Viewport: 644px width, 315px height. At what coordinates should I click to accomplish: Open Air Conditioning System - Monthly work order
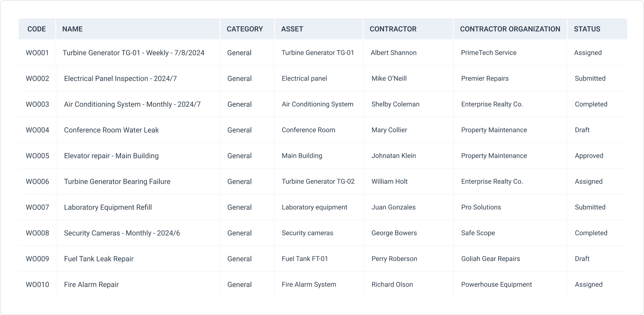click(132, 104)
